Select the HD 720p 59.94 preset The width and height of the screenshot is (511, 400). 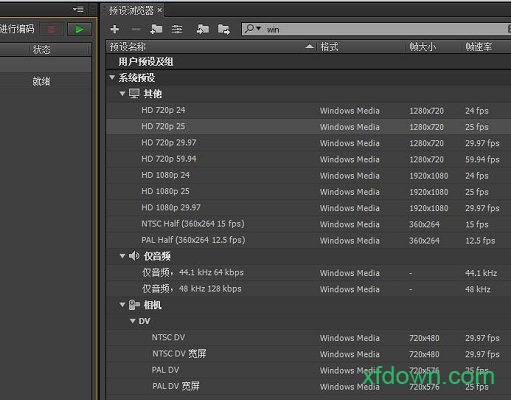pyautogui.click(x=308, y=159)
